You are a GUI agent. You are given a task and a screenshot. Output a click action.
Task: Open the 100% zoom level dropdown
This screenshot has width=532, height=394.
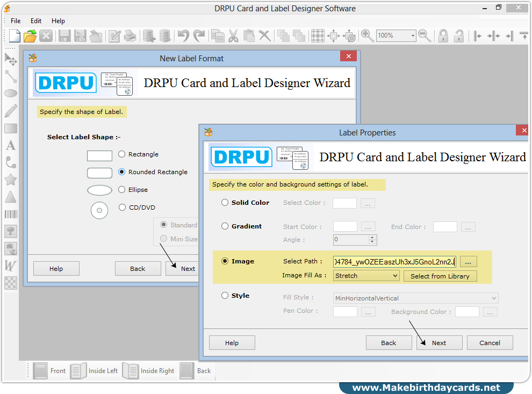(413, 35)
